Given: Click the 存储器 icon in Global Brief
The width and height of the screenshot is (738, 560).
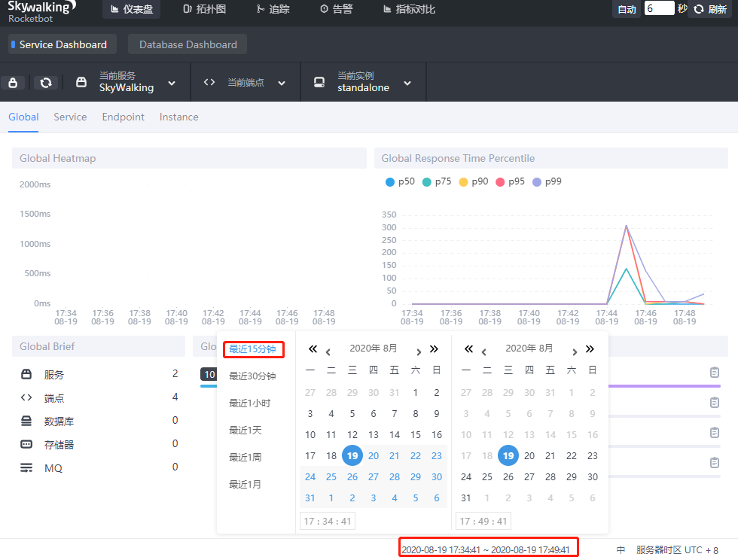Looking at the screenshot, I should [26, 444].
